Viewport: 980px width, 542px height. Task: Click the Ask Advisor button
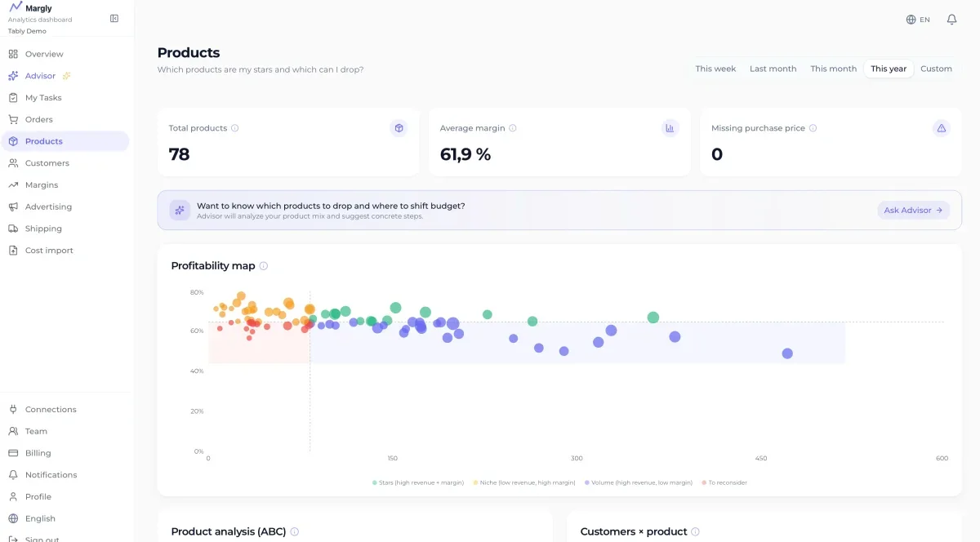913,211
